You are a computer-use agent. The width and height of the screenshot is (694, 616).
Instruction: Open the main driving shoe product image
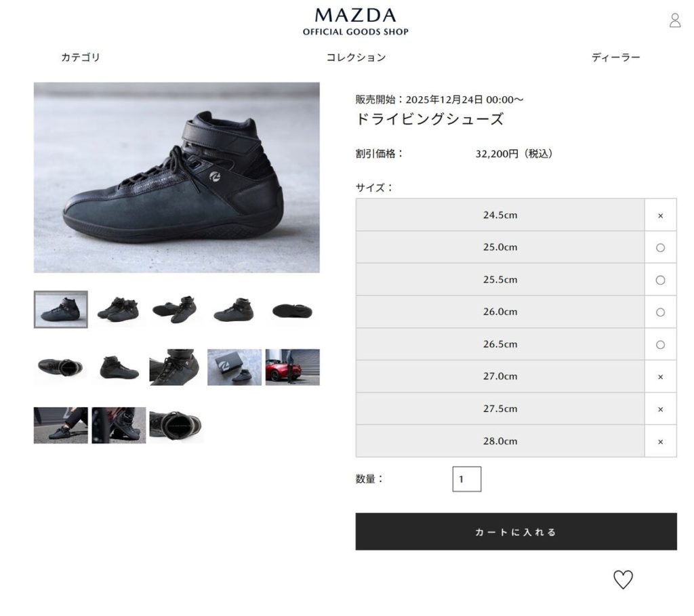click(x=177, y=177)
